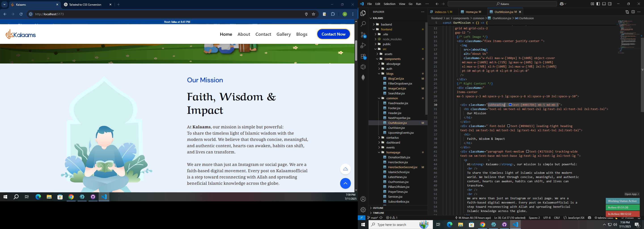Click the mosque floating button on webpage

[345, 169]
